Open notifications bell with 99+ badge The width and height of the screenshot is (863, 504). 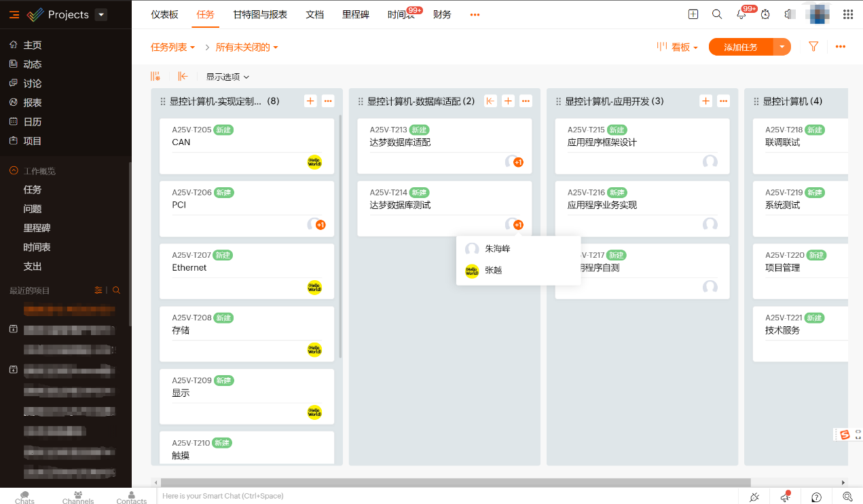point(741,14)
